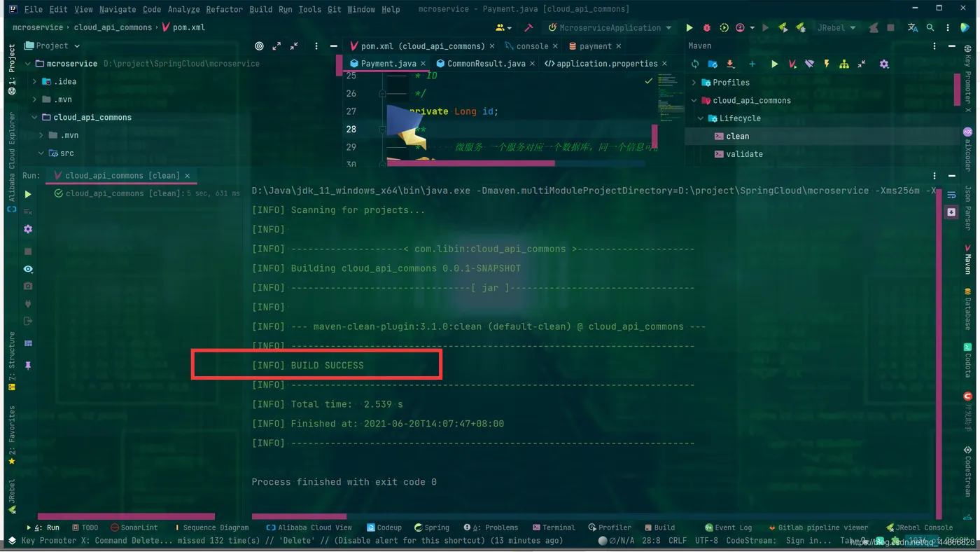Open the SonarLint tool window
The width and height of the screenshot is (980, 552).
pos(134,527)
